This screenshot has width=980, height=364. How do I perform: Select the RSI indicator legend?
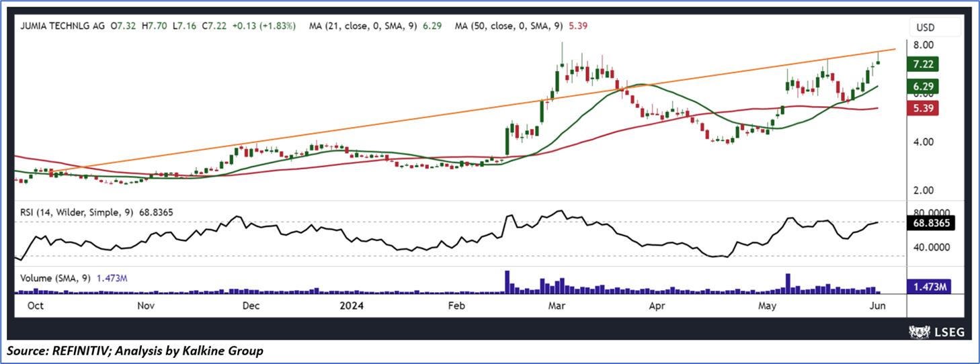pyautogui.click(x=96, y=212)
